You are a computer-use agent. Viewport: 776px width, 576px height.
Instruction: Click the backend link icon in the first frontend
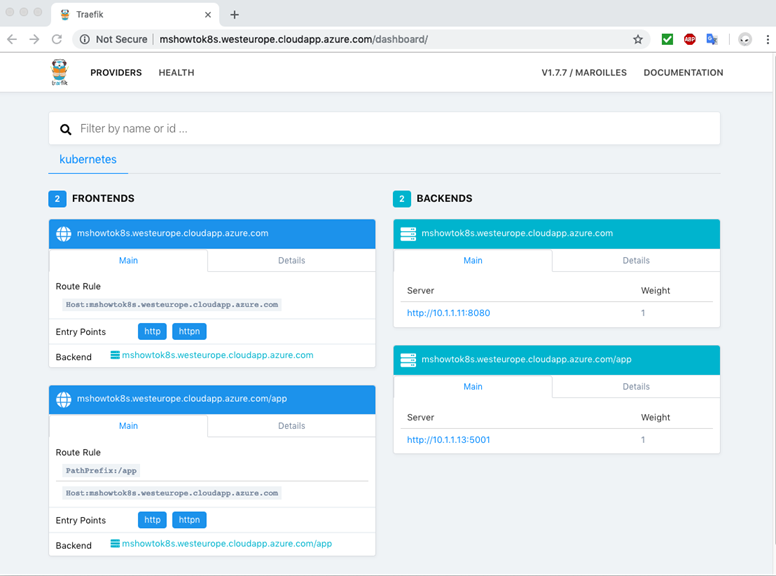tap(115, 355)
